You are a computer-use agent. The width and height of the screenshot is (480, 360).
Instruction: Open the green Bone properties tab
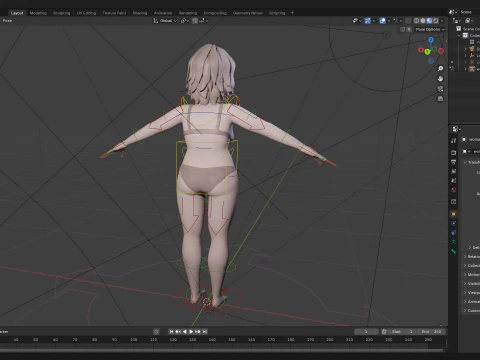pyautogui.click(x=454, y=251)
